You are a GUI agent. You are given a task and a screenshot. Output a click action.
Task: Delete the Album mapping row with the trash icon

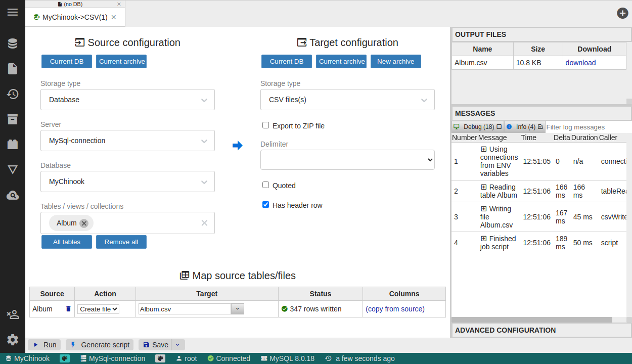coord(68,309)
